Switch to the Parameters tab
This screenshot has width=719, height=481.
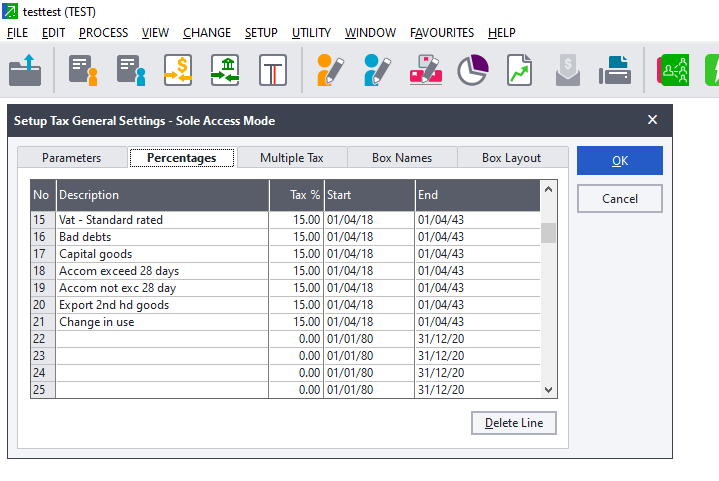(x=72, y=158)
